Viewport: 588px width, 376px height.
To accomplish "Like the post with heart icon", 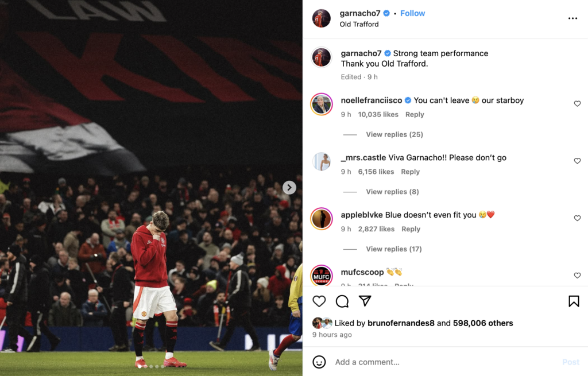I will point(319,301).
